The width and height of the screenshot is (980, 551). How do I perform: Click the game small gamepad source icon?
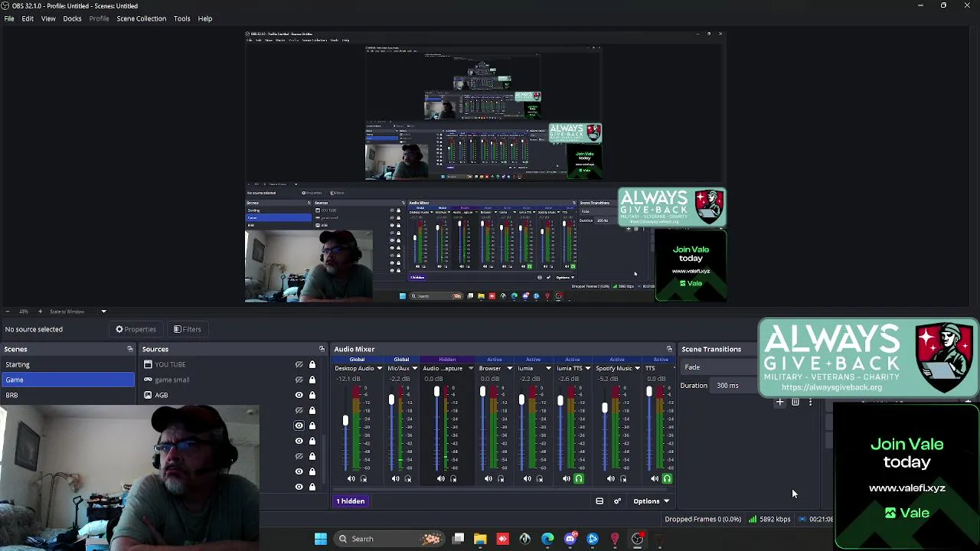[x=148, y=380]
